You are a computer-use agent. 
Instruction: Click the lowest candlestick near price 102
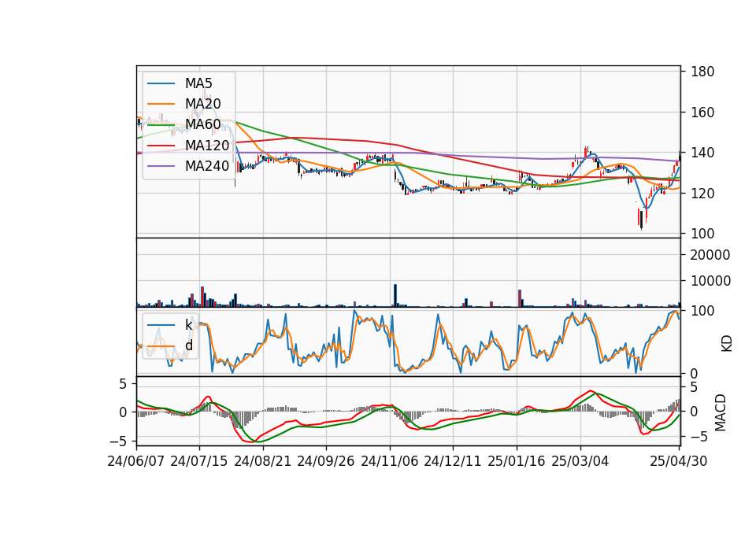(641, 220)
